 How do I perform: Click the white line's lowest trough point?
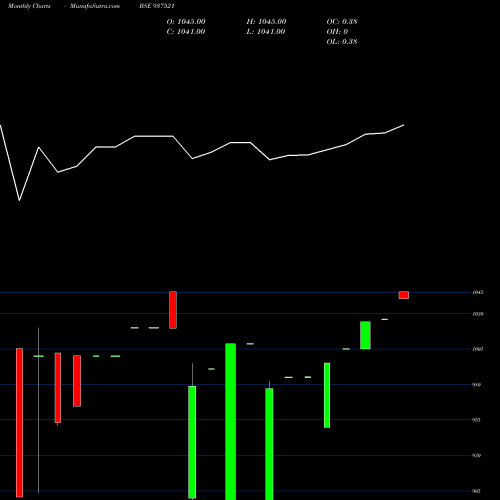click(19, 200)
